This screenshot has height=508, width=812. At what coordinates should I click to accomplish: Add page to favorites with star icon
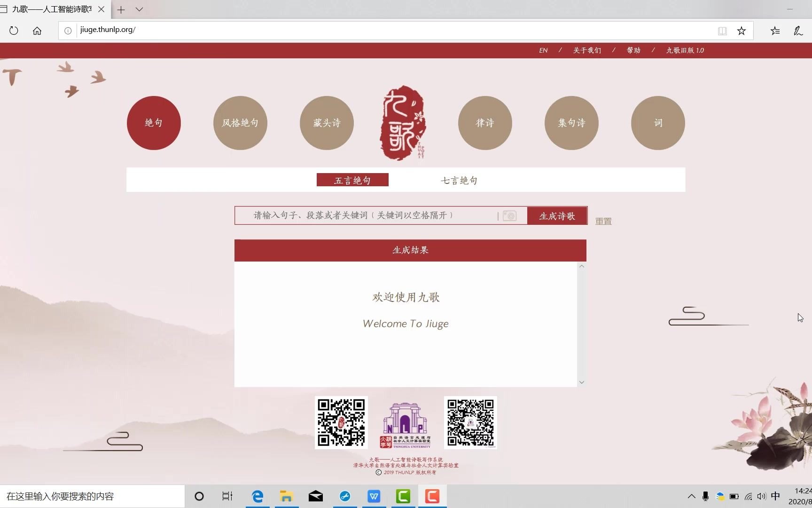tap(742, 31)
